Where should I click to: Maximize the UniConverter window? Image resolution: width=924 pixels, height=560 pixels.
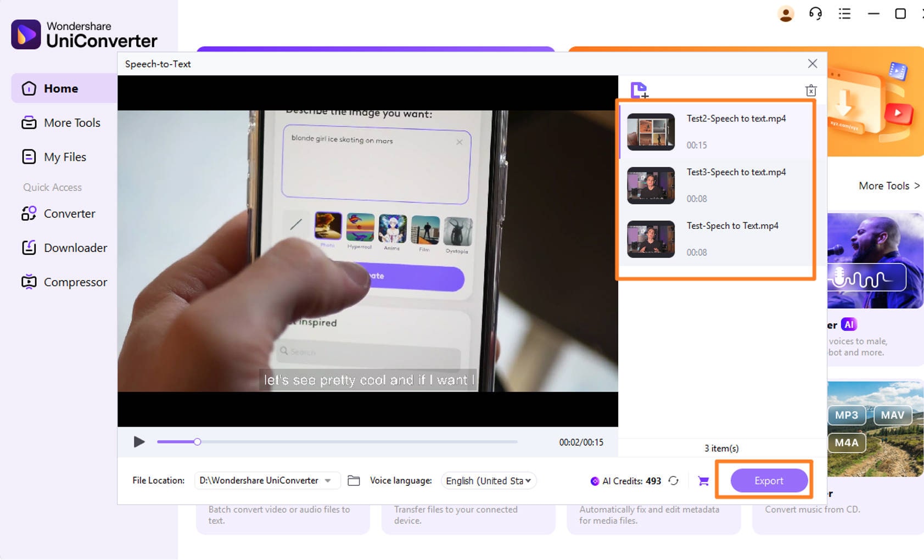900,14
